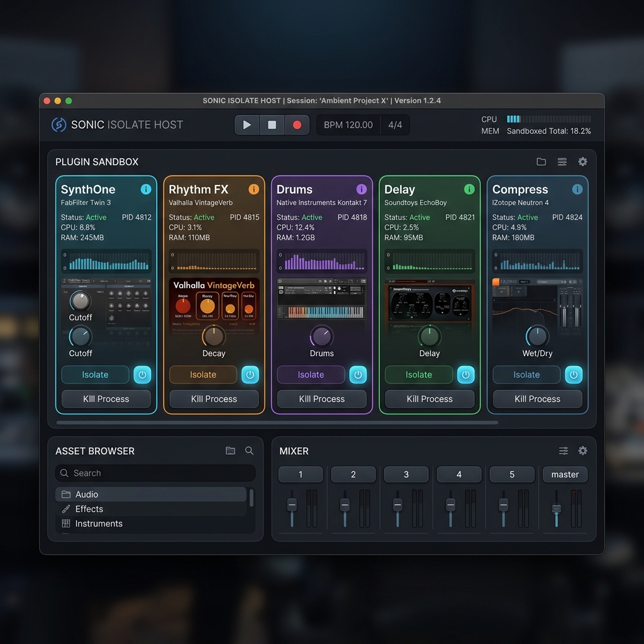Toggle power for the Drums plugin
Image resolution: width=644 pixels, height=644 pixels.
point(358,375)
